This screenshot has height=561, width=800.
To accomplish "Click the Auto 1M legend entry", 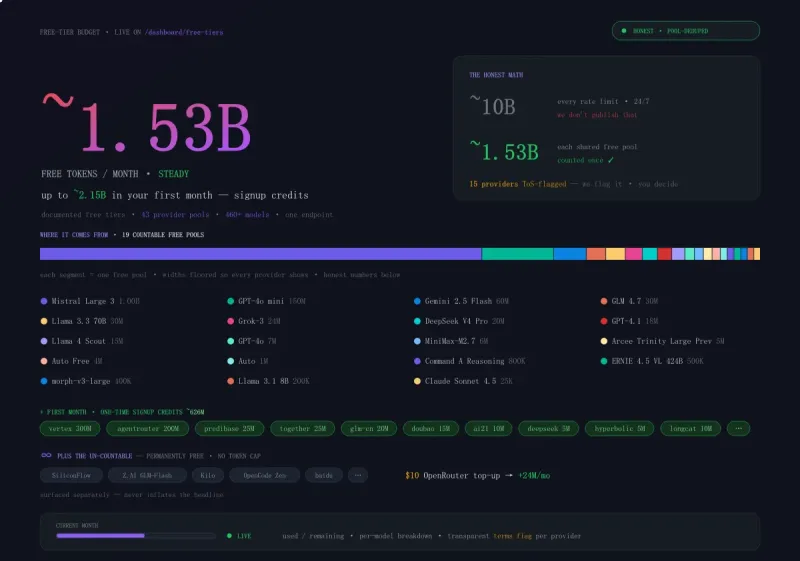I will tap(248, 361).
